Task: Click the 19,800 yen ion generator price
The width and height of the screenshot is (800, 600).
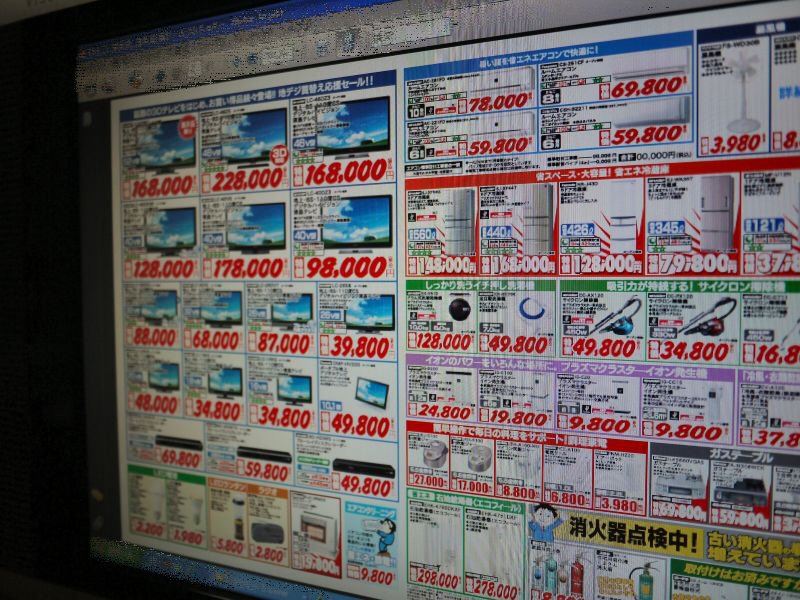Action: click(x=518, y=418)
